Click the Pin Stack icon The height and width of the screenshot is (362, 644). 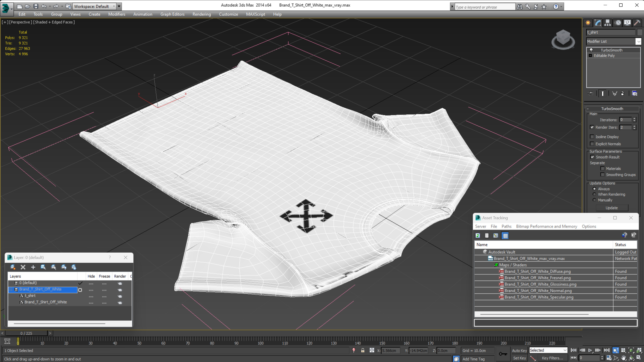(x=591, y=93)
